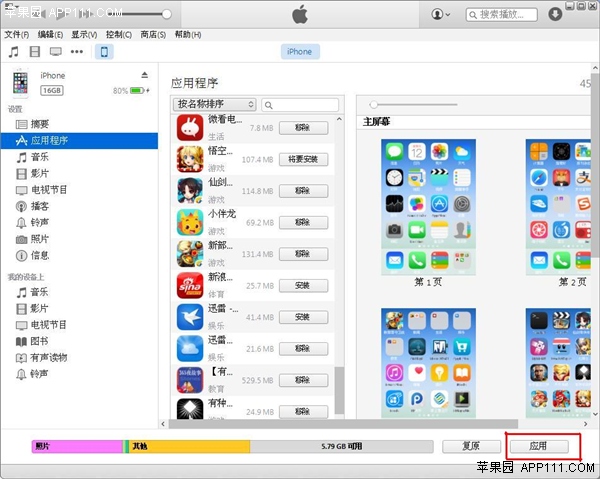Open 摘要 (Summary) in the sidebar

[x=39, y=124]
